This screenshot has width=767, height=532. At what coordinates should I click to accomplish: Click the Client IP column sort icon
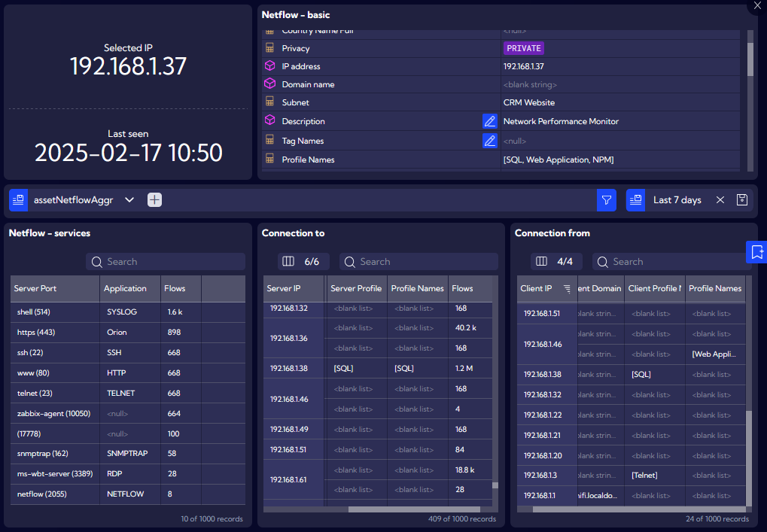(x=566, y=289)
